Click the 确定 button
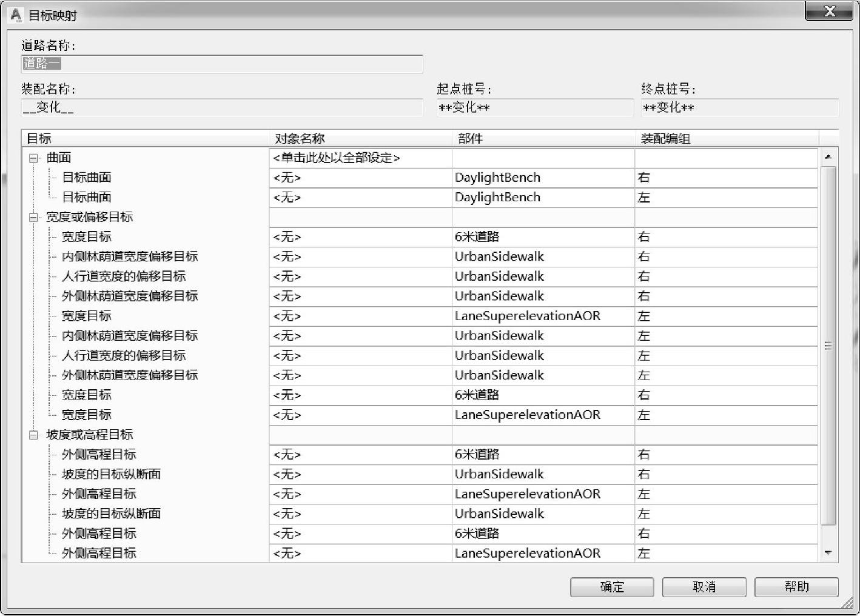 612,587
